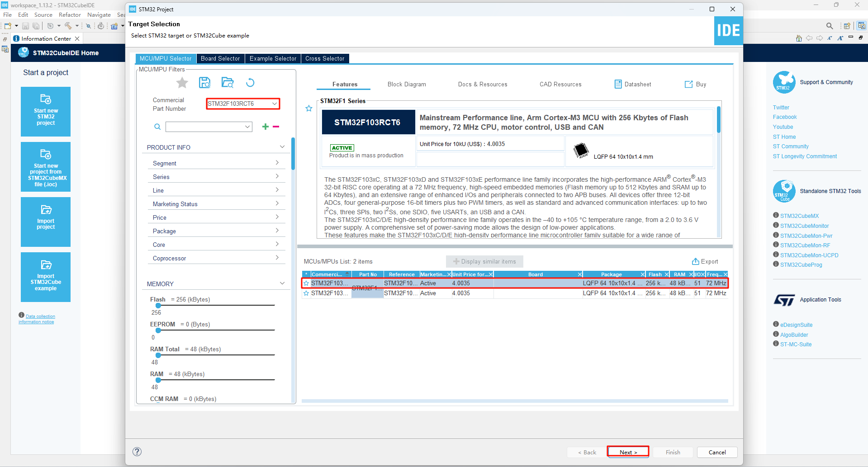The width and height of the screenshot is (868, 467).
Task: Click the home icon in Information Center toolbar
Action: [799, 38]
